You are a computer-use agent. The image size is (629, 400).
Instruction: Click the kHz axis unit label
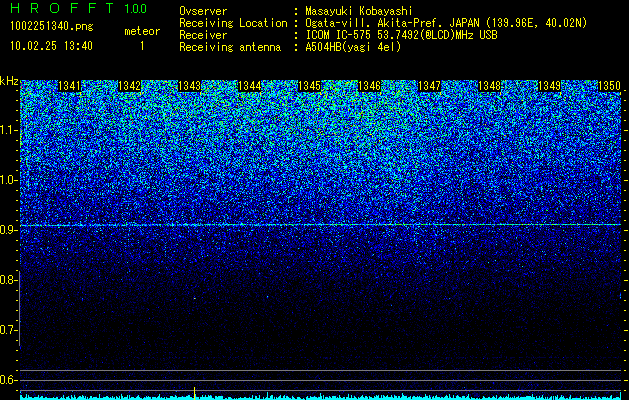[x=9, y=81]
